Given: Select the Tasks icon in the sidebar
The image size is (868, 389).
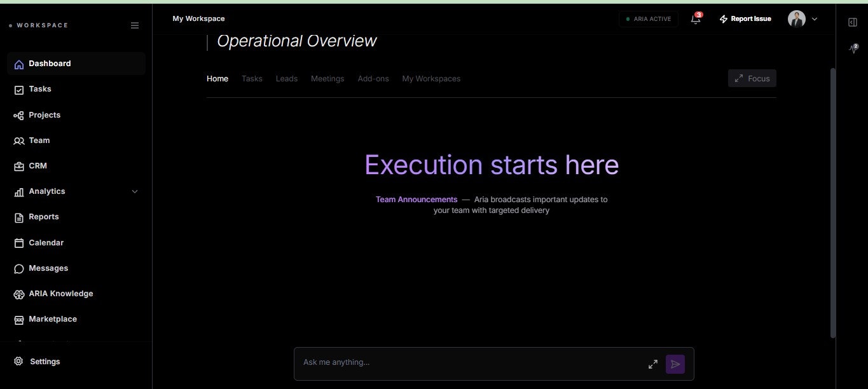Looking at the screenshot, I should click(x=18, y=89).
